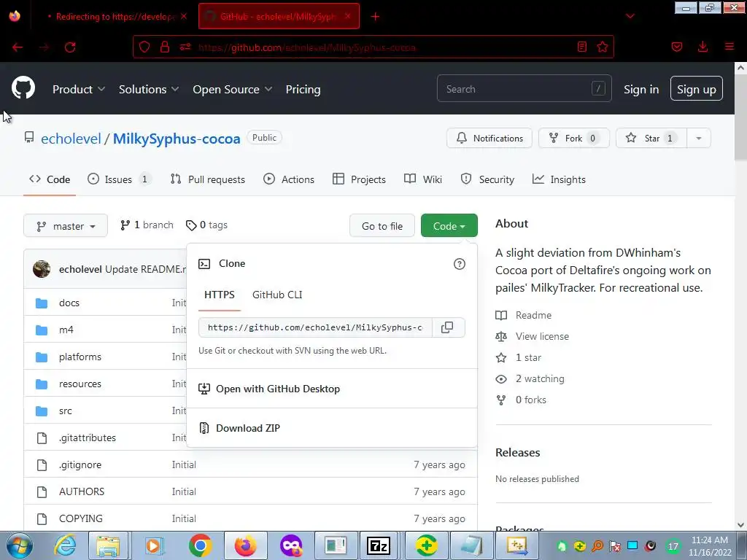The width and height of the screenshot is (747, 560).
Task: Switch to the Security tab
Action: (x=487, y=179)
